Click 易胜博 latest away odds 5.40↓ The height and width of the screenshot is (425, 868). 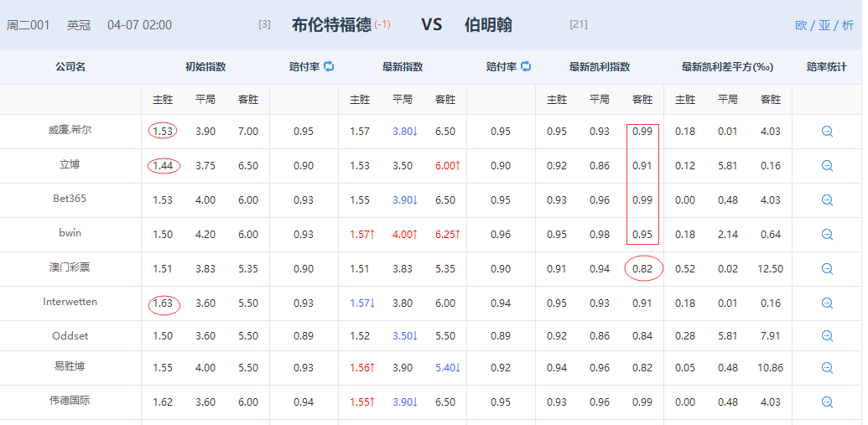click(x=448, y=367)
